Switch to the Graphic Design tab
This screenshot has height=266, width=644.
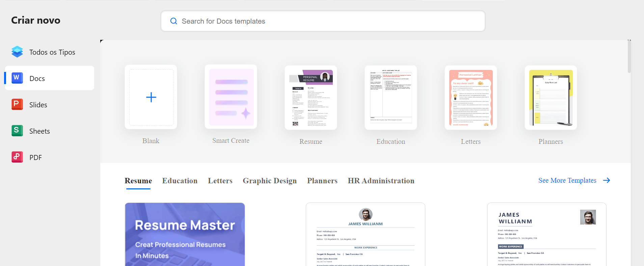pyautogui.click(x=270, y=181)
